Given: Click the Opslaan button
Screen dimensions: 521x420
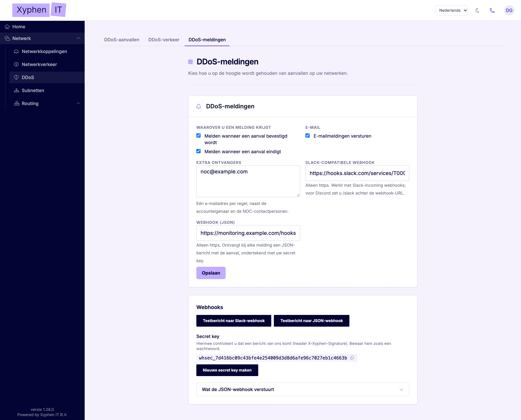Looking at the screenshot, I should coord(211,273).
